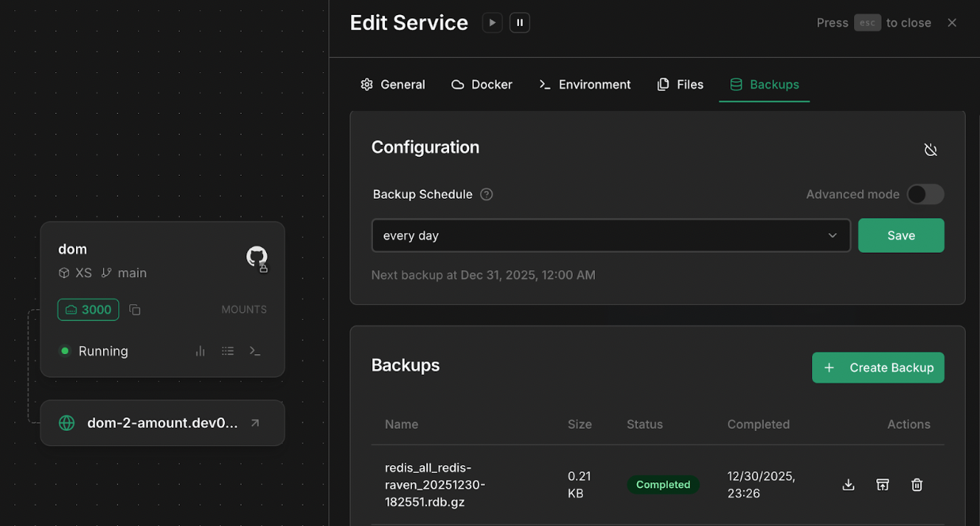Open Backup Schedule help question mark
Screen dimensions: 980x526
(486, 194)
